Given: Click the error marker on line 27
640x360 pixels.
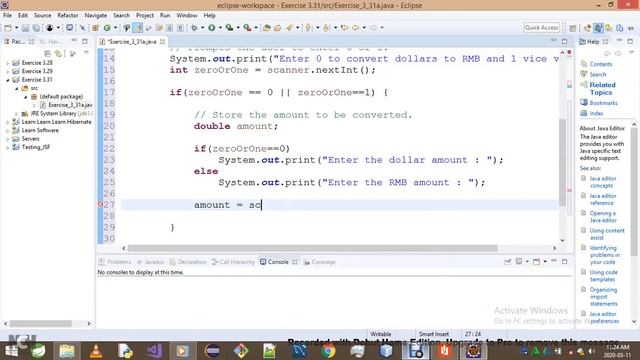Looking at the screenshot, I should [x=100, y=204].
